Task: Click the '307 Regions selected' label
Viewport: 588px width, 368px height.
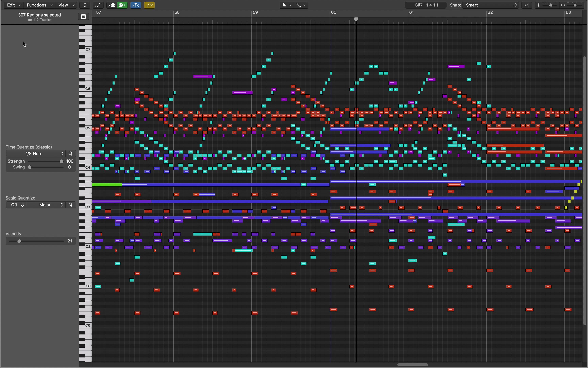Action: (x=39, y=15)
